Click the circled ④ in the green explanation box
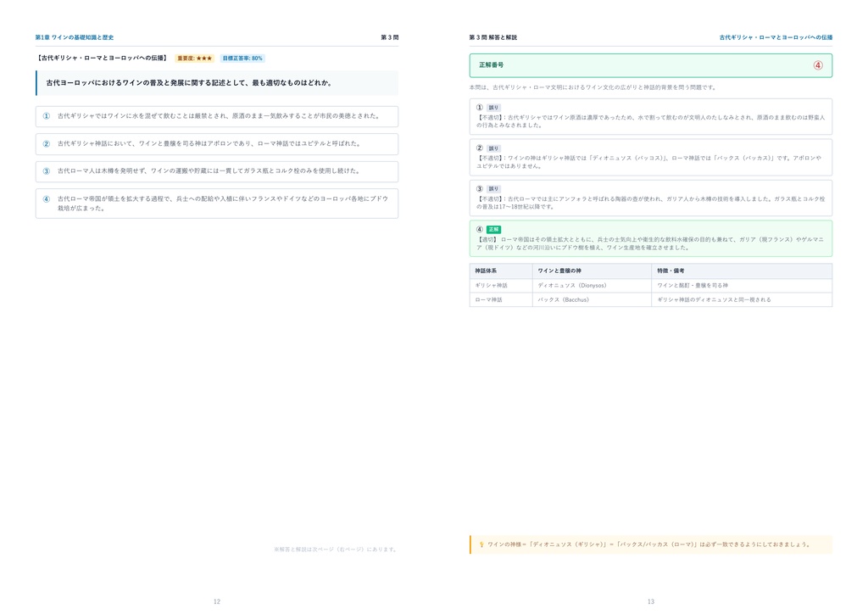This screenshot has height=614, width=868. (480, 229)
